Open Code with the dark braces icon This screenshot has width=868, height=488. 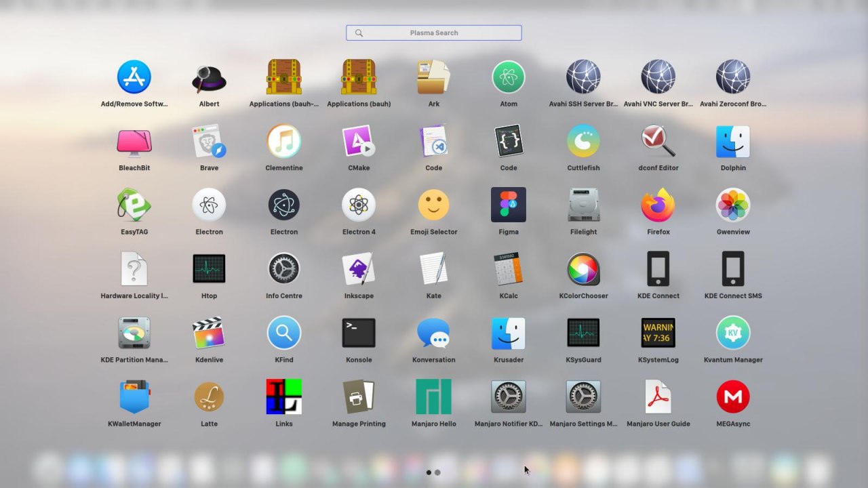coord(509,141)
